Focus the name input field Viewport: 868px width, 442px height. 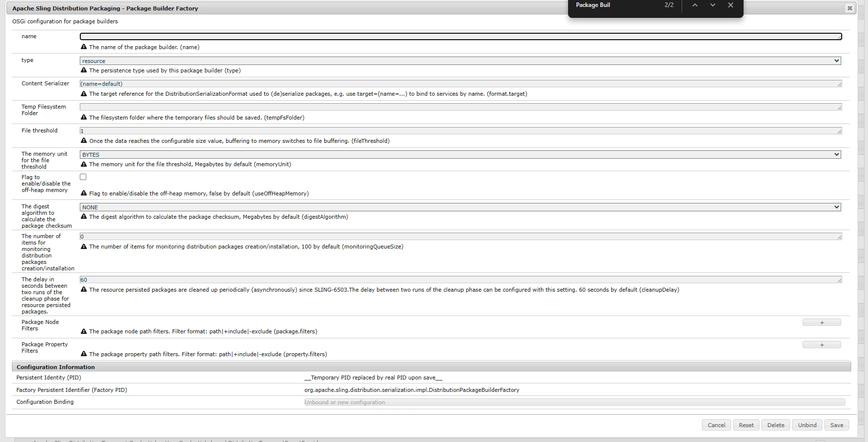(461, 36)
